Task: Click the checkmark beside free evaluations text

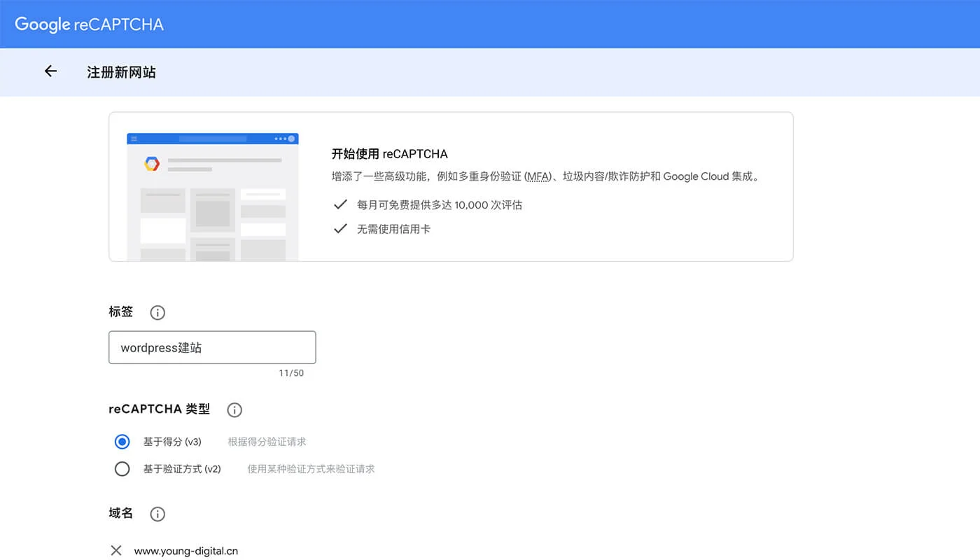Action: [x=340, y=204]
